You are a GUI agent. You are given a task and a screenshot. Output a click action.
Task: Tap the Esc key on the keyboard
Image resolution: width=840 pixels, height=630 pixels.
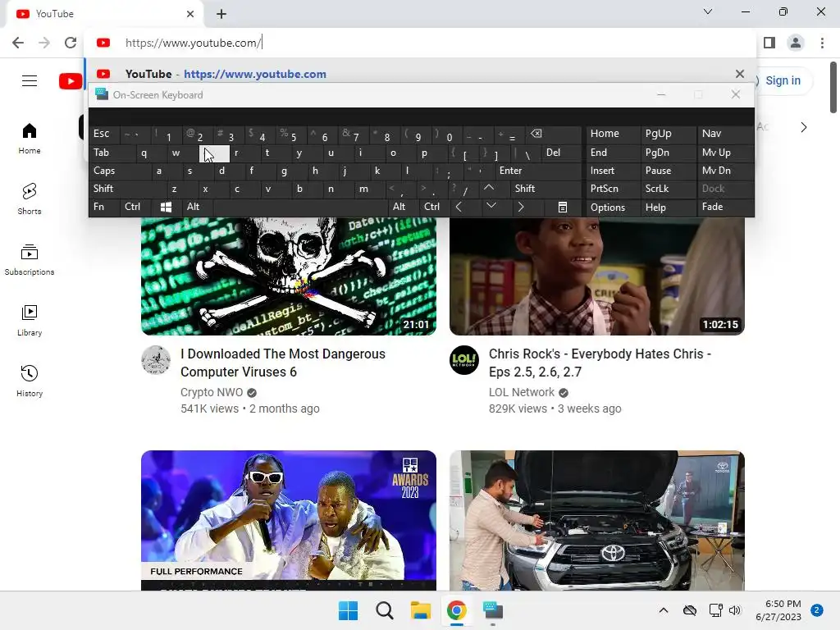coord(104,134)
